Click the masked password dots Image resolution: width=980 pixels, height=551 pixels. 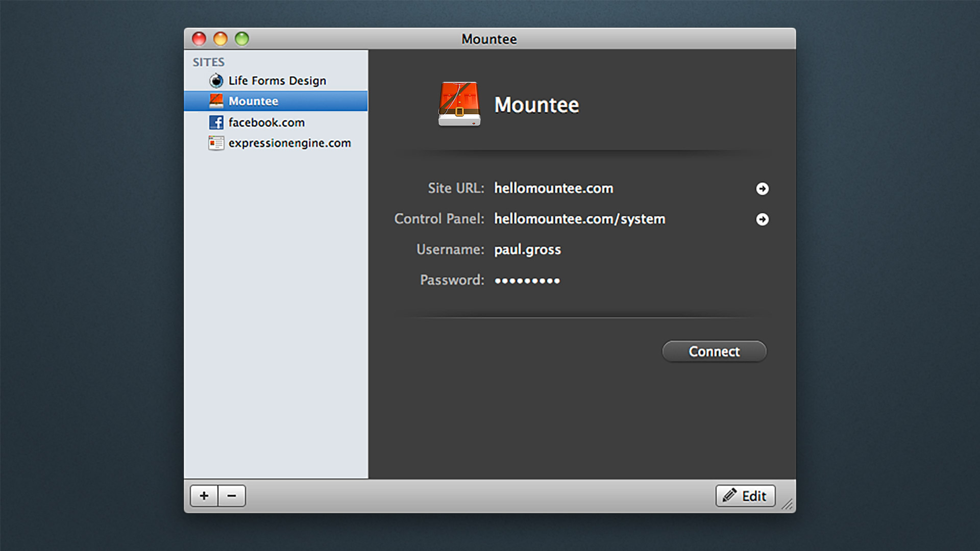click(527, 281)
